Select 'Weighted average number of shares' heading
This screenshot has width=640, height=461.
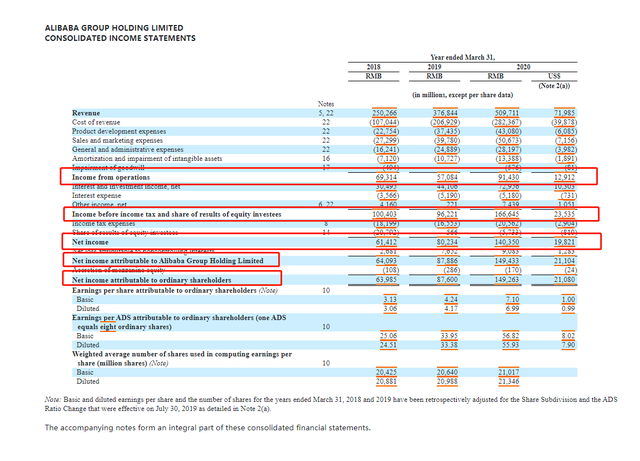(x=182, y=359)
